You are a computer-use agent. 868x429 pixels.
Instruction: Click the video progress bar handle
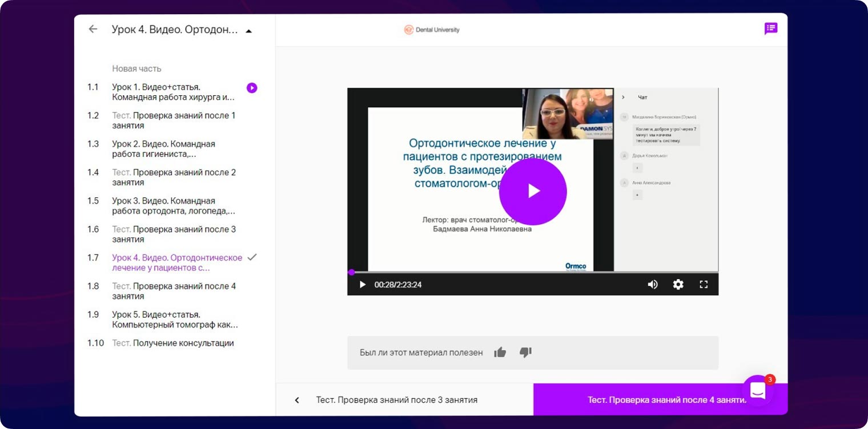351,273
